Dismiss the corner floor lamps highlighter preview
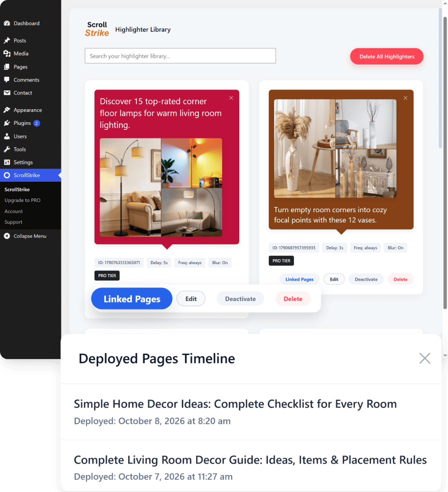 tap(231, 98)
